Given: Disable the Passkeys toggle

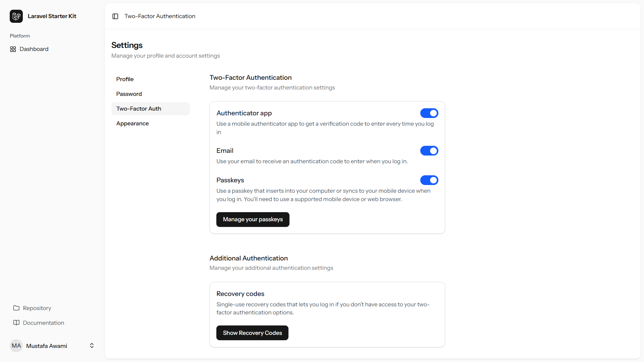Looking at the screenshot, I should (x=429, y=180).
